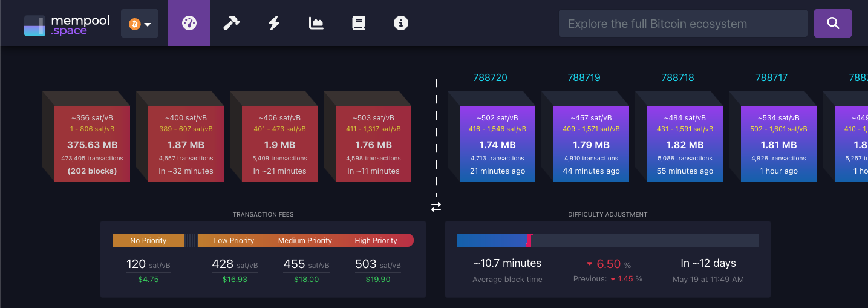Click the mempool.space logo
The image size is (868, 308).
67,24
